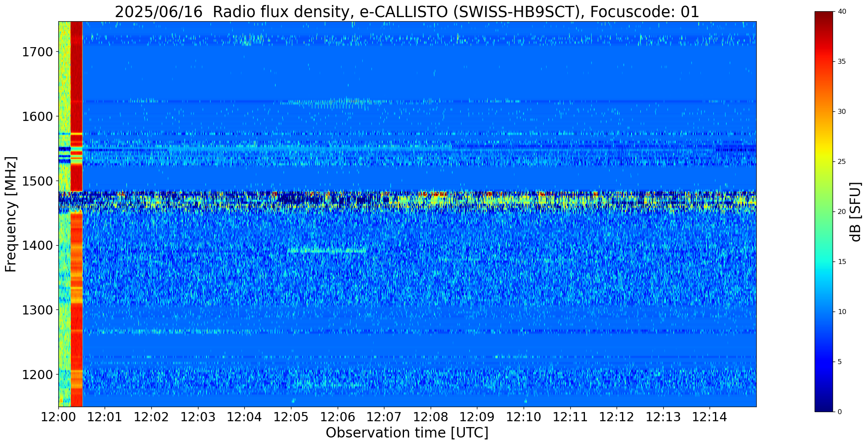Click the 12:05 time tick label
The image size is (868, 445).
[291, 417]
